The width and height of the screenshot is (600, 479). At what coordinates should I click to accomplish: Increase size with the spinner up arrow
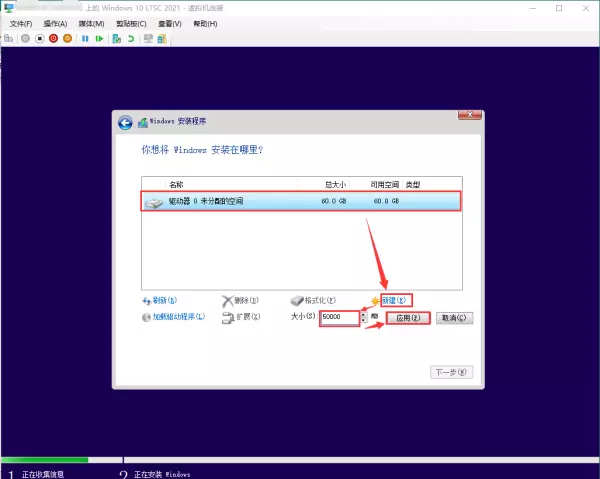point(364,315)
